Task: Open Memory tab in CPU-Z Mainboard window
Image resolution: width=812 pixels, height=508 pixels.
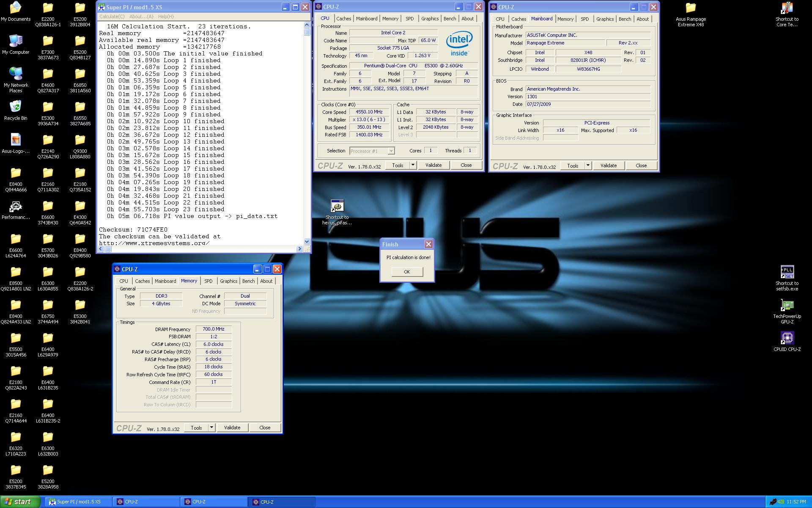Action: tap(565, 19)
